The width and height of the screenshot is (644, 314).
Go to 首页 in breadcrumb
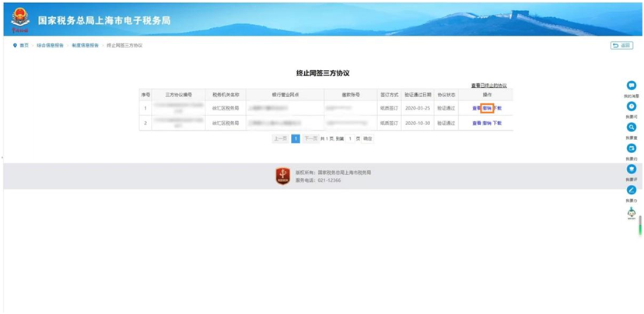24,46
